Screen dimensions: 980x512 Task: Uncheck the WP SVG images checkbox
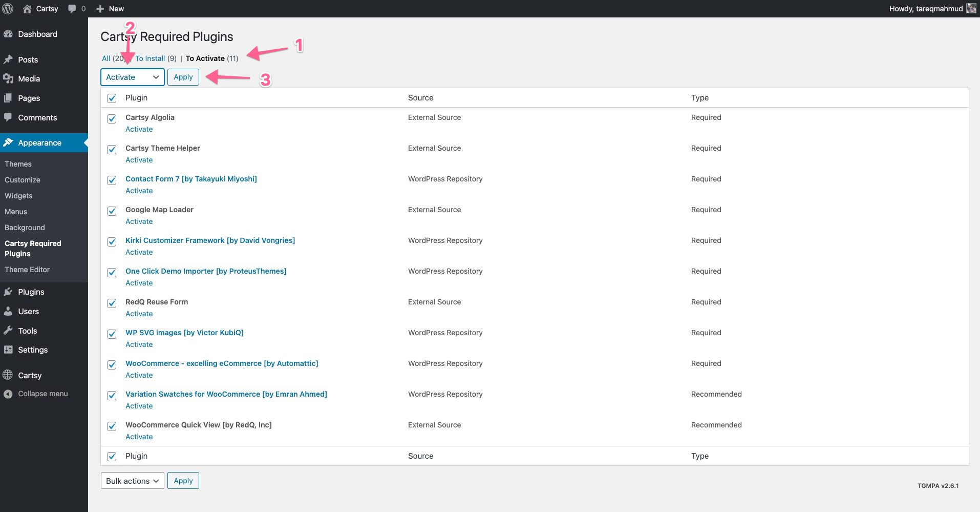(x=112, y=334)
